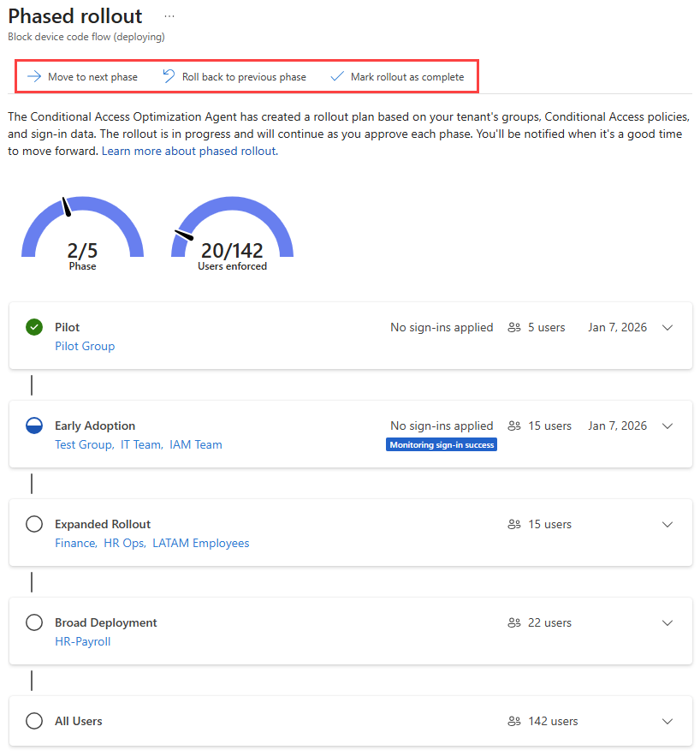Expand the All Users phase chevron
Viewport: 700px width, 756px height.
[667, 722]
